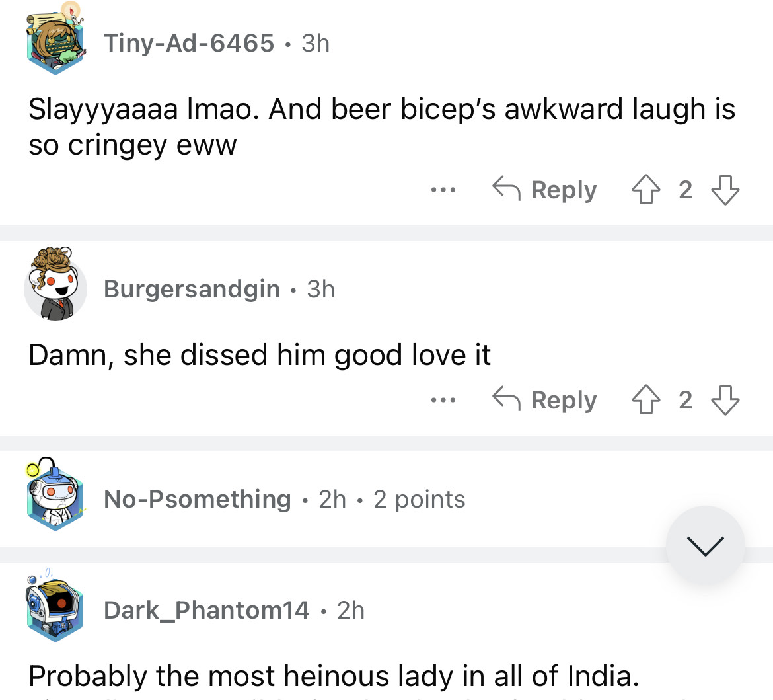Upvote Burgersandgin's comment

click(x=646, y=401)
